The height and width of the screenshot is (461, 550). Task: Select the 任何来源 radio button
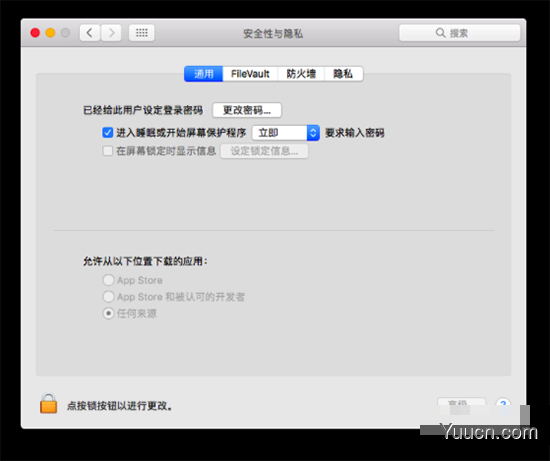coord(108,313)
